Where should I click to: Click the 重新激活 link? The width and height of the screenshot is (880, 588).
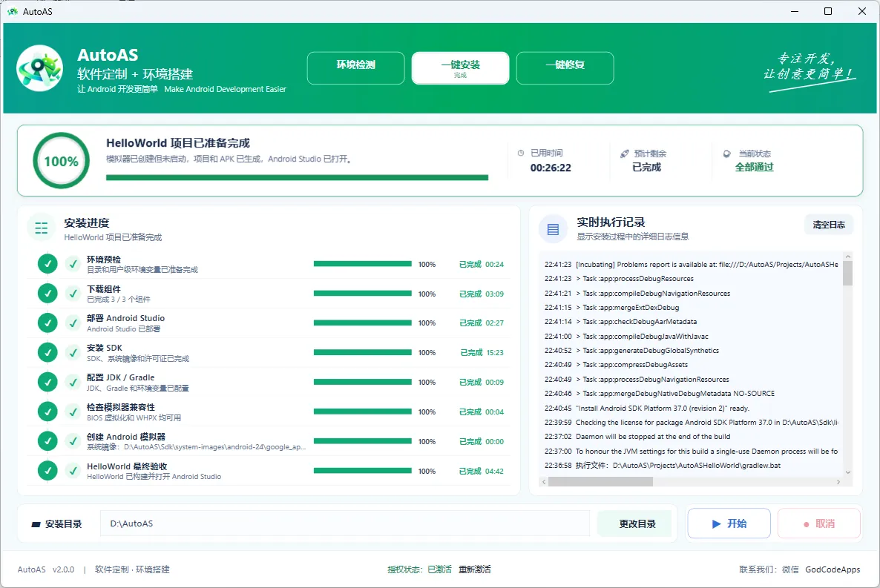coord(474,569)
